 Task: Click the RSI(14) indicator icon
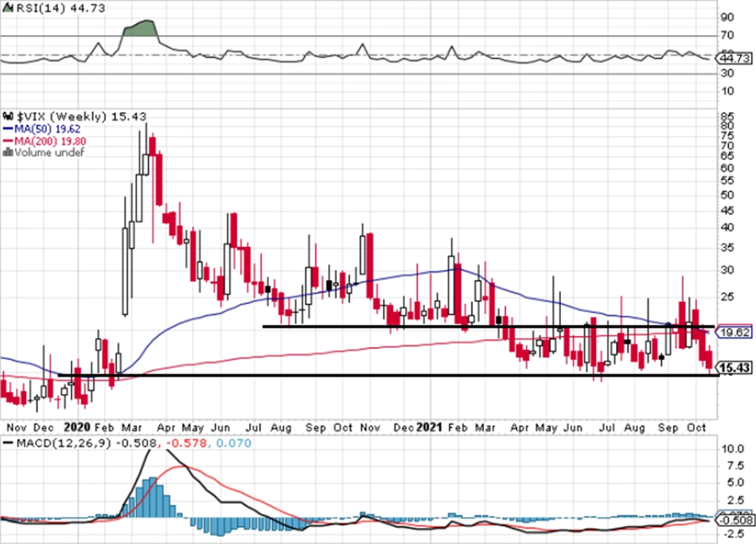(x=10, y=8)
